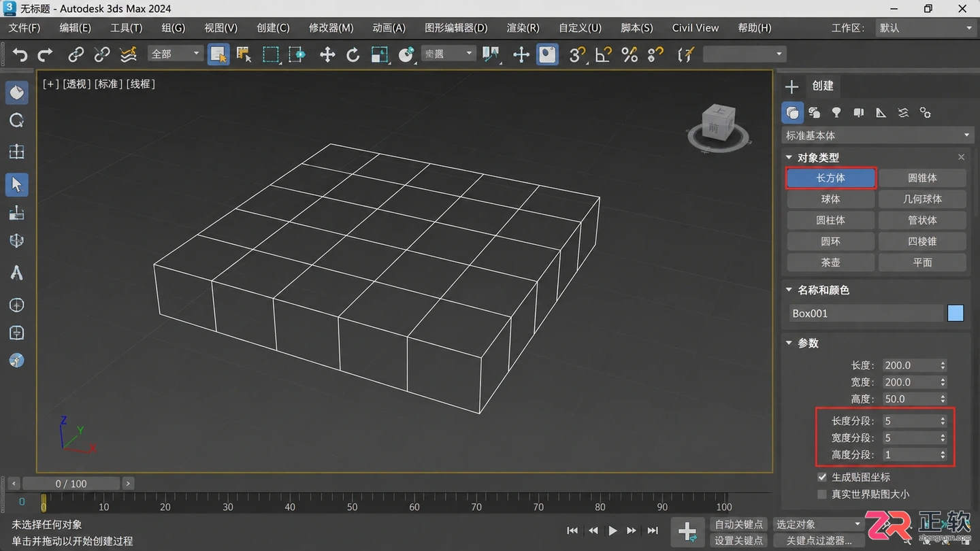Click the 设置关键点 button
The image size is (980, 551).
click(x=739, y=541)
